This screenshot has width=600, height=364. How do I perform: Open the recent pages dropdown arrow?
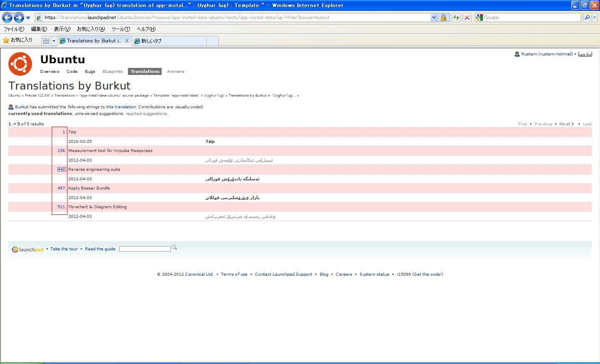point(28,17)
